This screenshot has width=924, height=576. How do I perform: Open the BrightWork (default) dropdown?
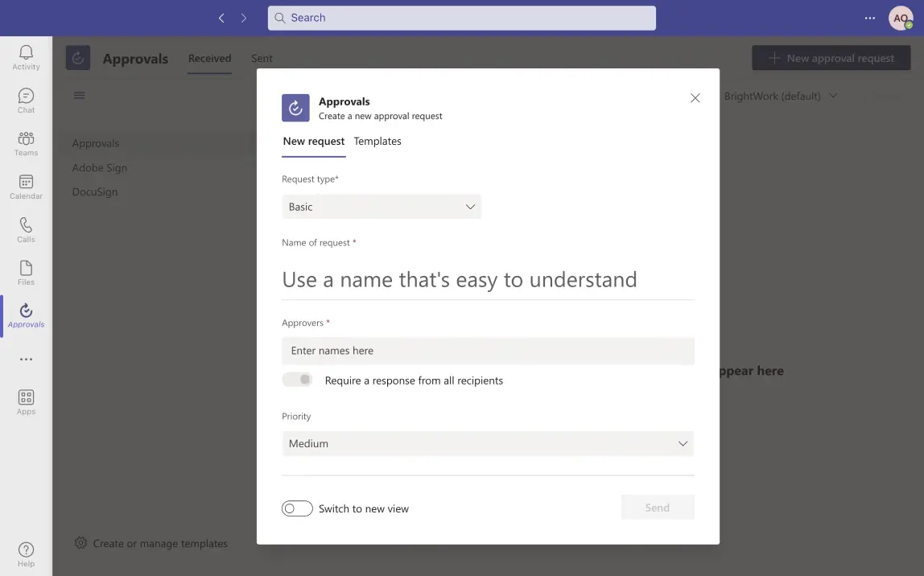782,95
